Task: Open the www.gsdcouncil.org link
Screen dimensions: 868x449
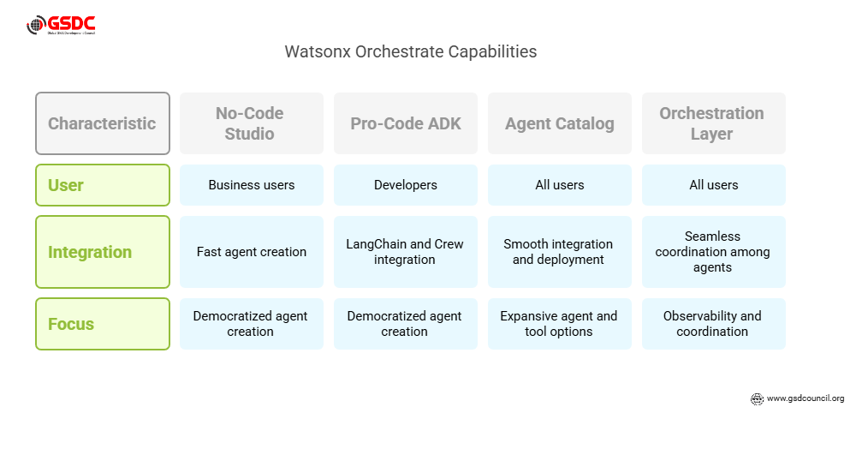Action: (x=805, y=398)
